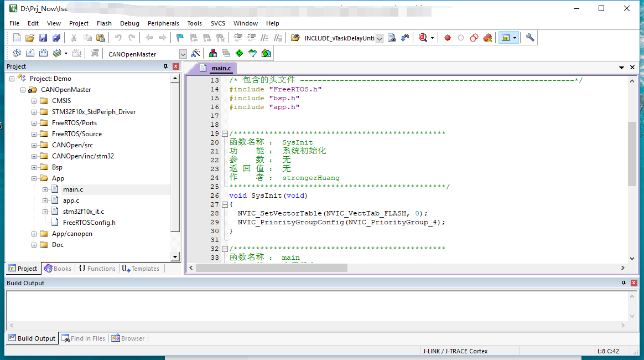Open the Peripherals menu
The width and height of the screenshot is (644, 360).
[x=163, y=23]
